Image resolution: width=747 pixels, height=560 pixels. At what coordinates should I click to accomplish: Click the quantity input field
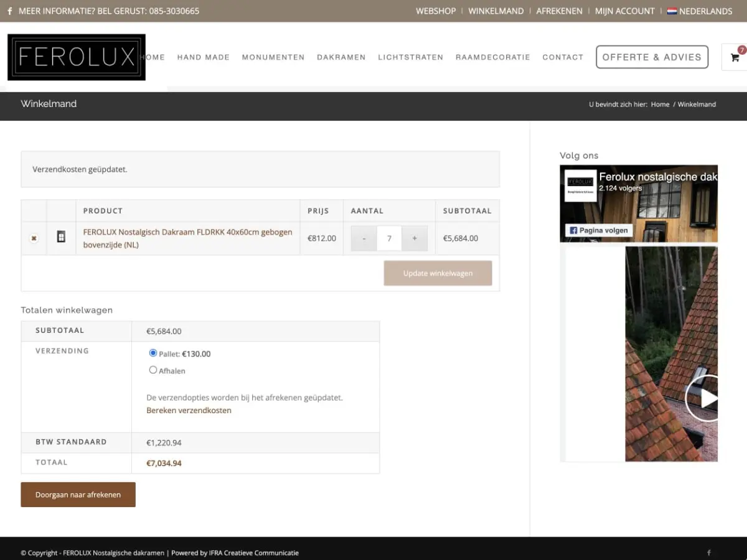click(x=389, y=238)
